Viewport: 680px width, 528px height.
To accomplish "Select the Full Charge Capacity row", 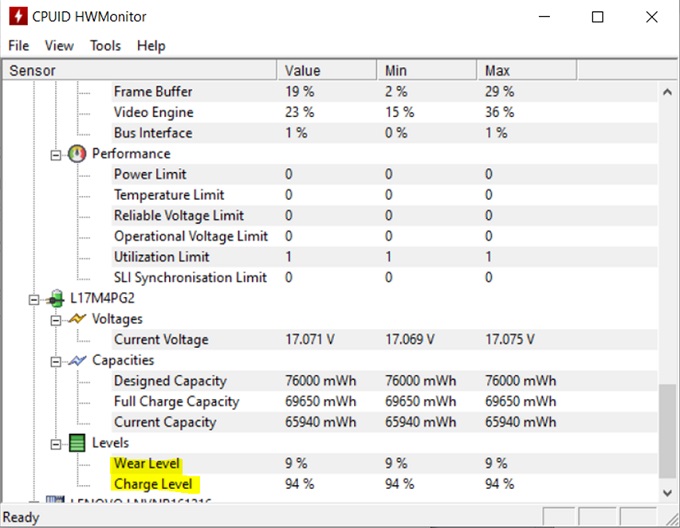I will click(x=384, y=401).
